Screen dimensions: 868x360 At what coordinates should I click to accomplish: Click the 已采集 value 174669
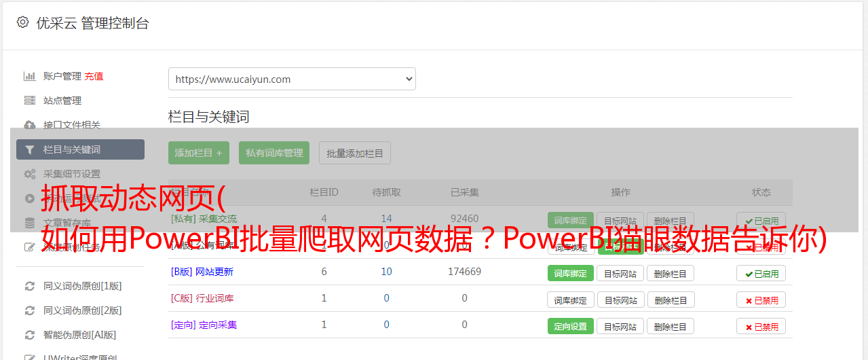pyautogui.click(x=465, y=272)
